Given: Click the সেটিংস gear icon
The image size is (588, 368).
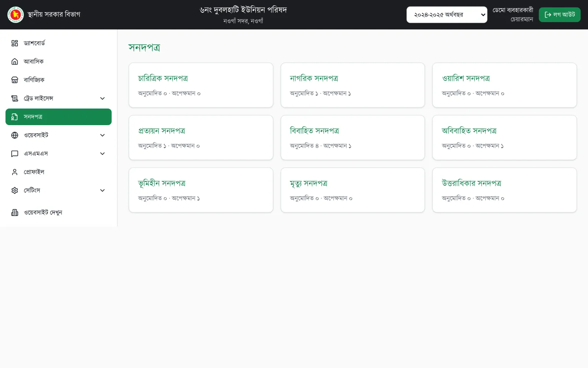Looking at the screenshot, I should [15, 190].
